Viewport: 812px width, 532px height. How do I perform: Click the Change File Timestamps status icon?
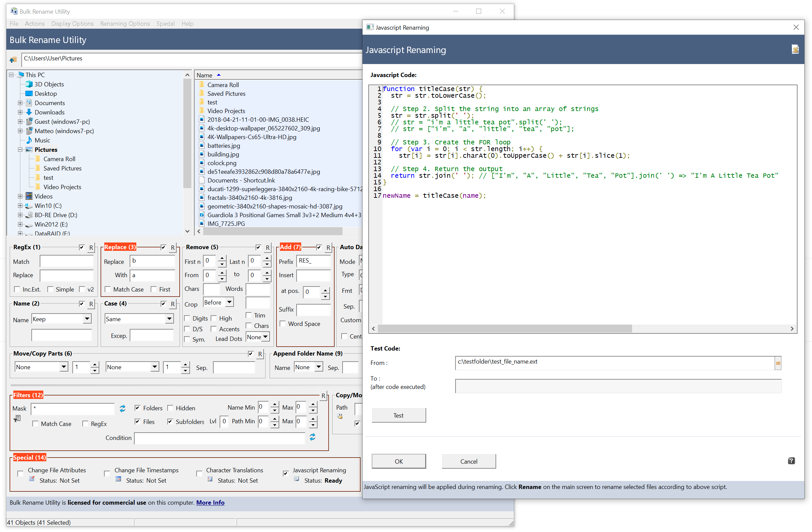click(x=118, y=479)
